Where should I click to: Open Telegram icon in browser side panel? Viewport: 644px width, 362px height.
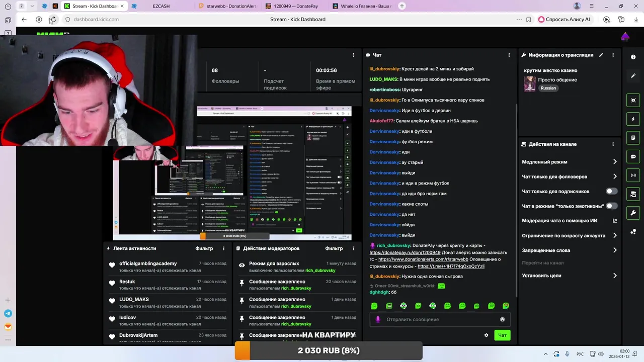[8, 313]
